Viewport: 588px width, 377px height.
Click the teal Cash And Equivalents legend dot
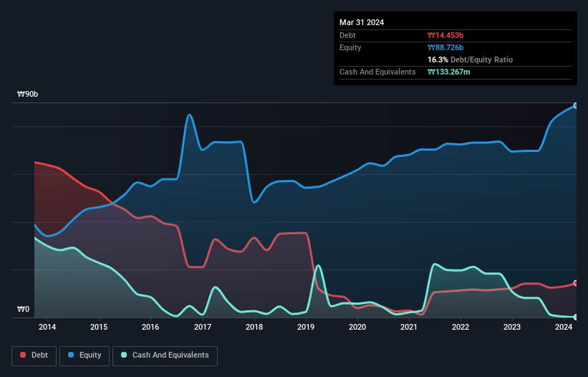pos(124,355)
